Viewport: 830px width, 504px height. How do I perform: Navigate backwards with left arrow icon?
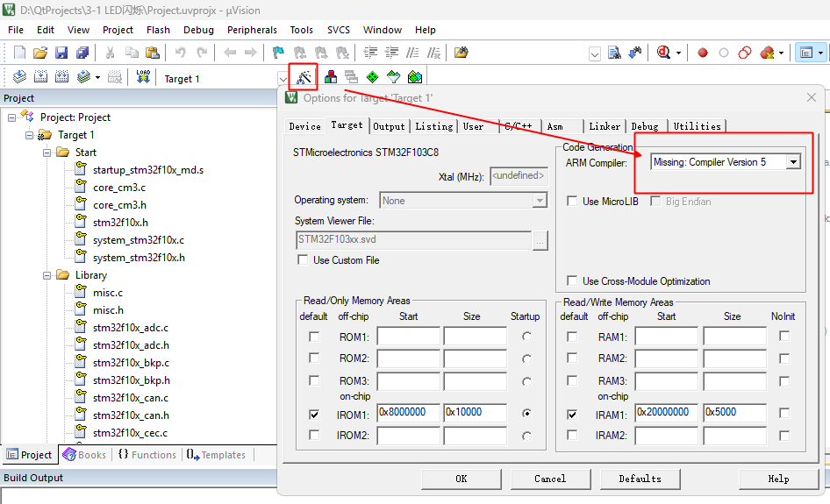click(x=230, y=53)
